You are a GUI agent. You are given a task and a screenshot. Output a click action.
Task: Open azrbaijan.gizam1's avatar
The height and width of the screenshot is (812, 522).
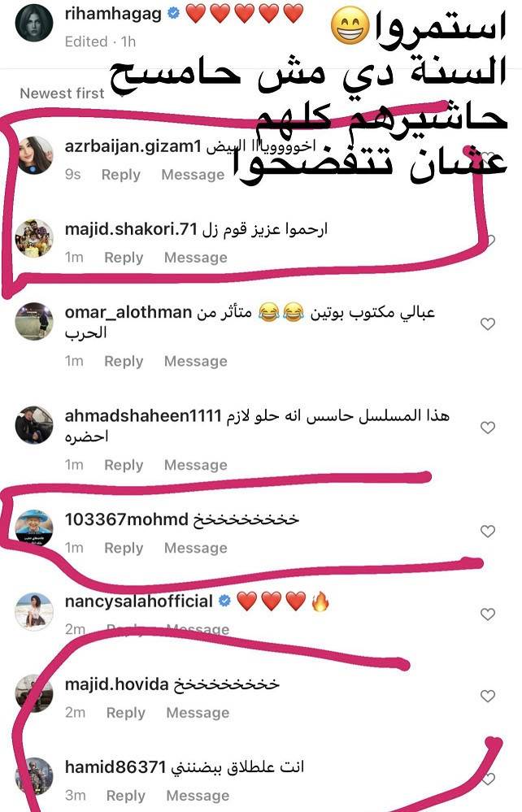[x=34, y=155]
